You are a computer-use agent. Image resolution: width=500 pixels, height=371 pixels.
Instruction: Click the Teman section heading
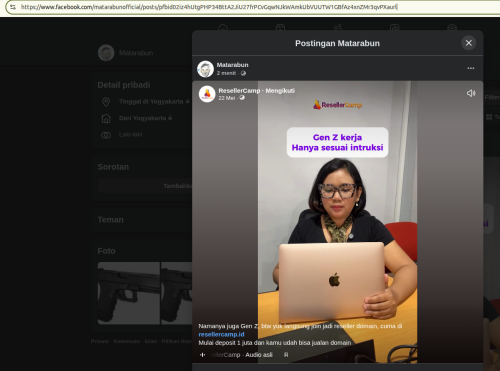click(x=110, y=220)
